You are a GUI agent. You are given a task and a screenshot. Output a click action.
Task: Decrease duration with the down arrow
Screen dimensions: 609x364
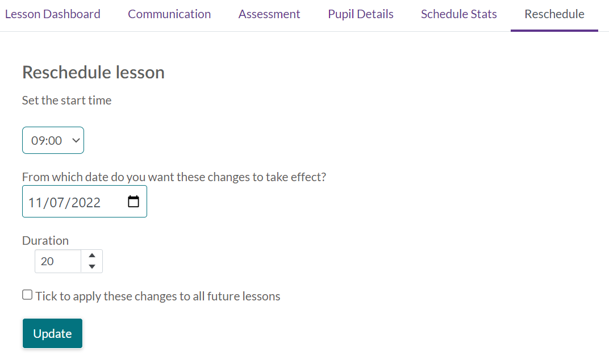tap(92, 266)
